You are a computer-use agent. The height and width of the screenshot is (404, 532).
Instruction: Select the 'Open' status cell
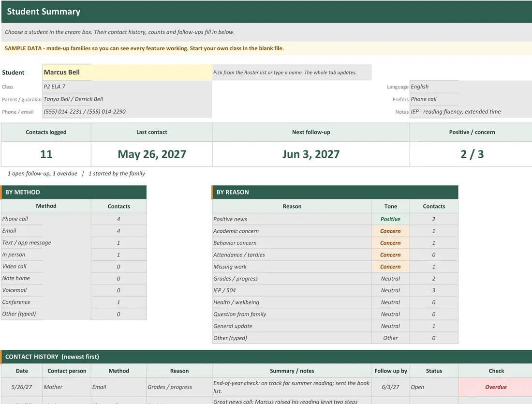(434, 387)
